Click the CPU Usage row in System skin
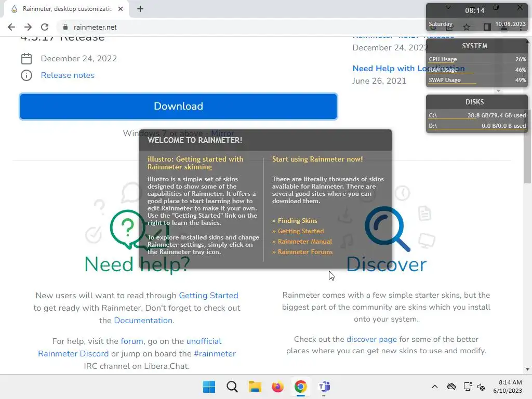 click(x=477, y=59)
